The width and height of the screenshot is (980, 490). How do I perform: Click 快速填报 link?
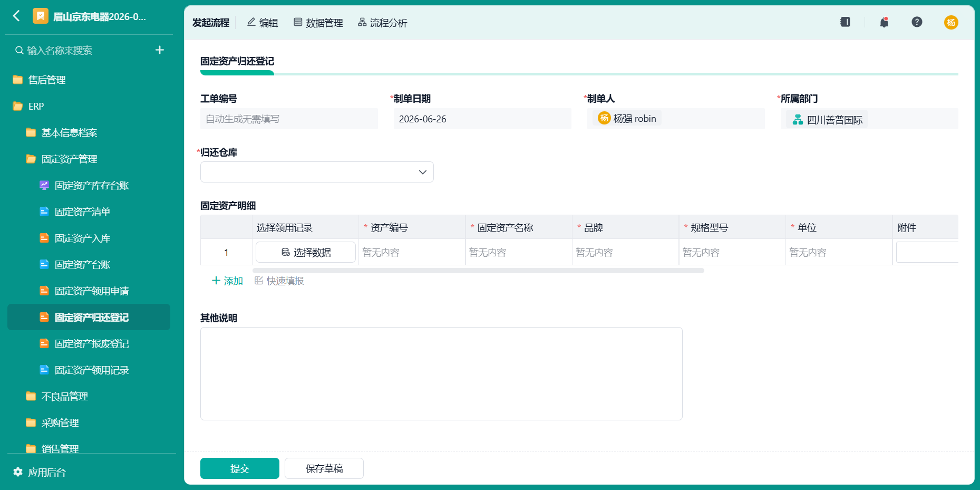pos(279,281)
